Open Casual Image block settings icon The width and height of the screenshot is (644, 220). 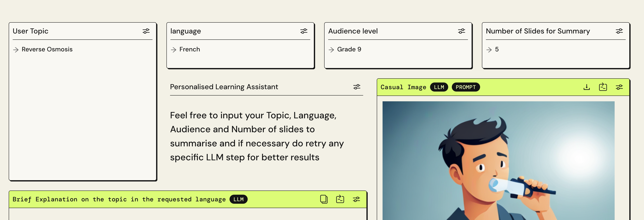click(x=619, y=87)
